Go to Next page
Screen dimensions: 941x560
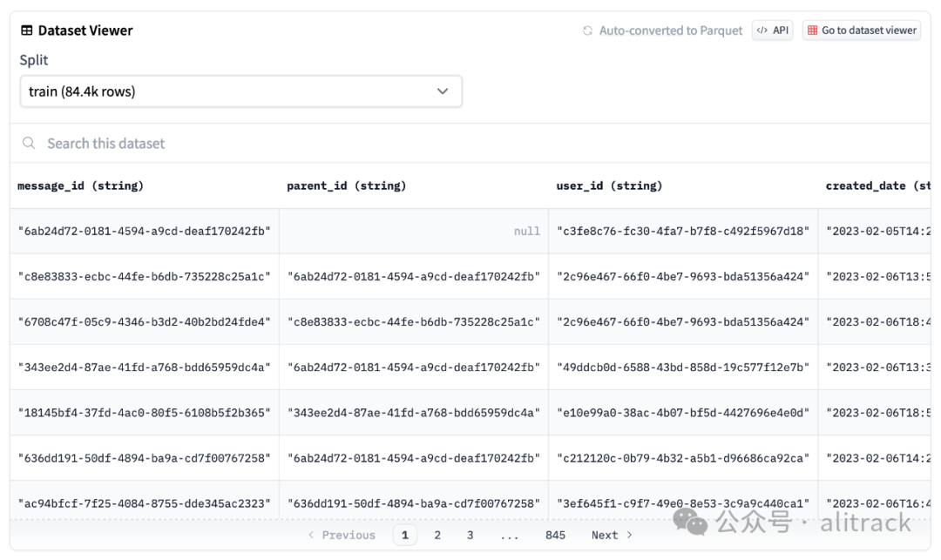pos(612,535)
